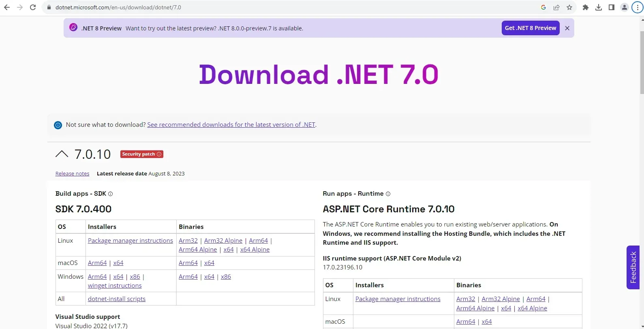Click info icon beside Run apps - Runtime
This screenshot has height=329, width=644.
tap(388, 194)
